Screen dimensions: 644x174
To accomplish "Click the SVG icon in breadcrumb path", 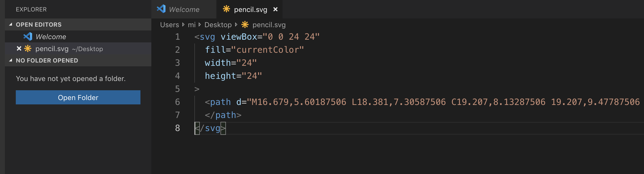I will point(245,25).
